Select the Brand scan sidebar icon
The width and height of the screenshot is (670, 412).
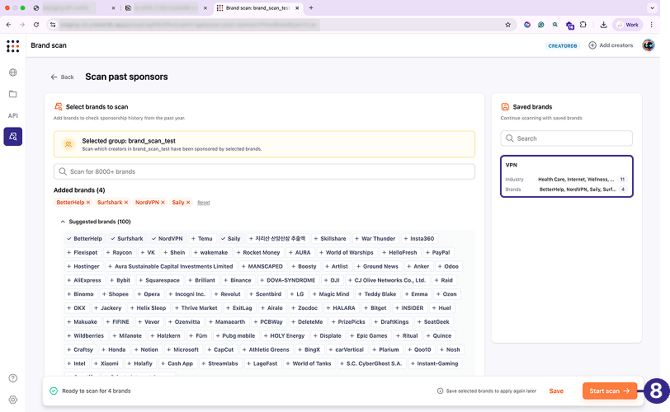13,137
